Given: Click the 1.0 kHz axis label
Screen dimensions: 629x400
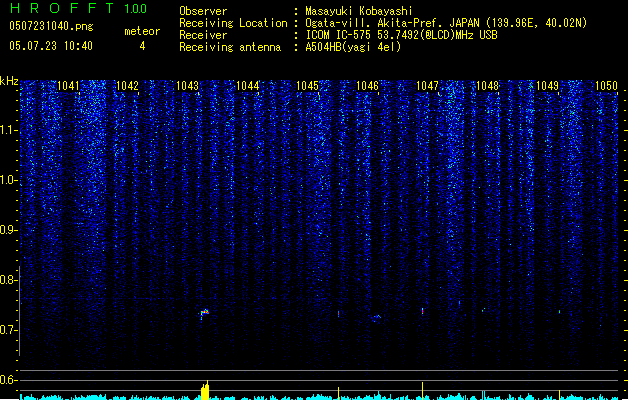Looking at the screenshot, I should point(8,180).
